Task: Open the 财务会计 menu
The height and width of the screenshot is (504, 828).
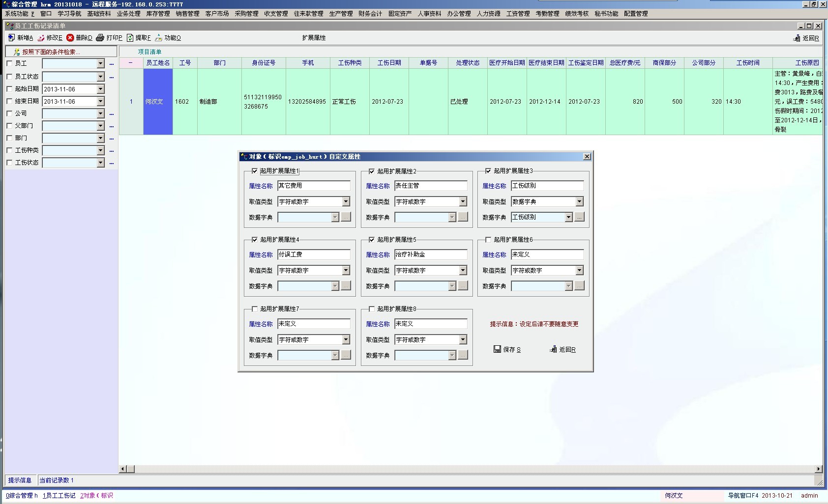Action: 370,14
